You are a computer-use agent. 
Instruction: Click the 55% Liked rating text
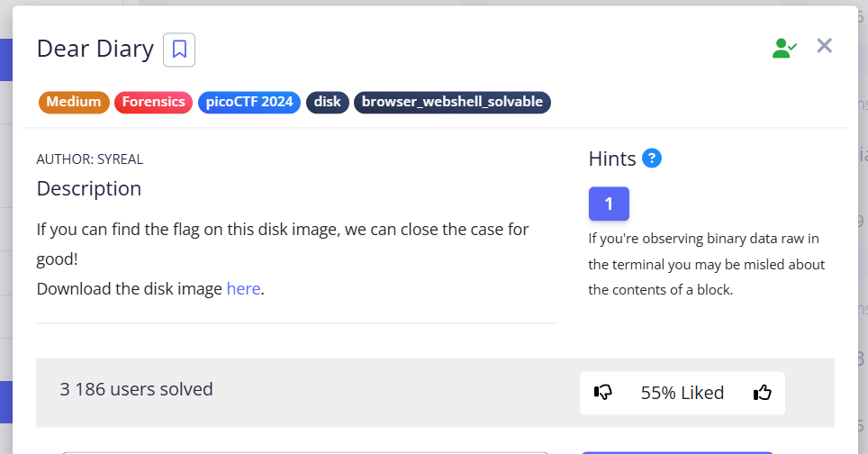(x=682, y=393)
